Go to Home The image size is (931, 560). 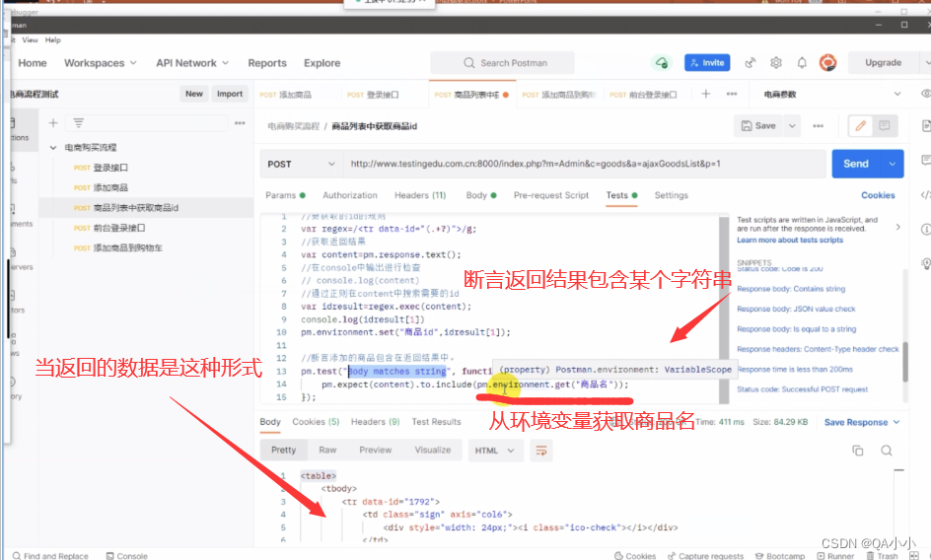33,63
